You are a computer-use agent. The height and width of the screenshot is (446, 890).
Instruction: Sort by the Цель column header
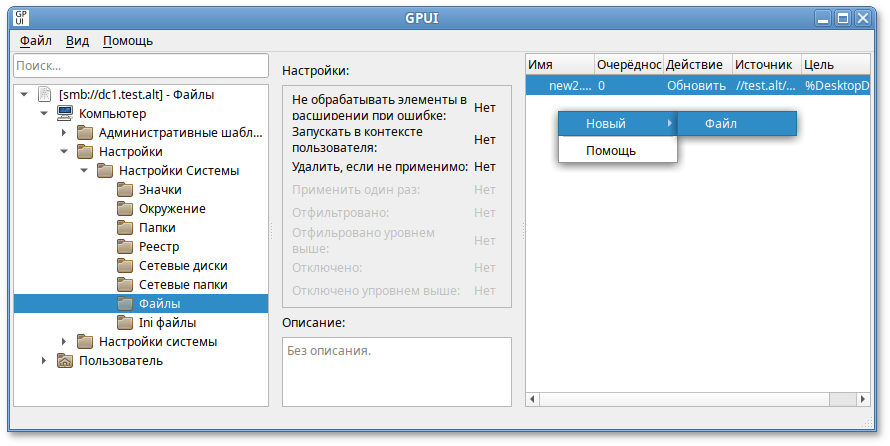pos(836,65)
